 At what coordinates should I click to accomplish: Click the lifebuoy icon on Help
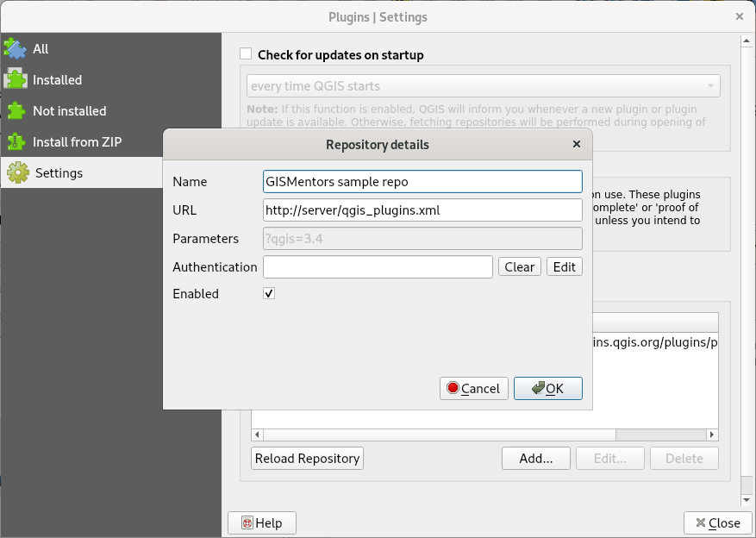[247, 523]
